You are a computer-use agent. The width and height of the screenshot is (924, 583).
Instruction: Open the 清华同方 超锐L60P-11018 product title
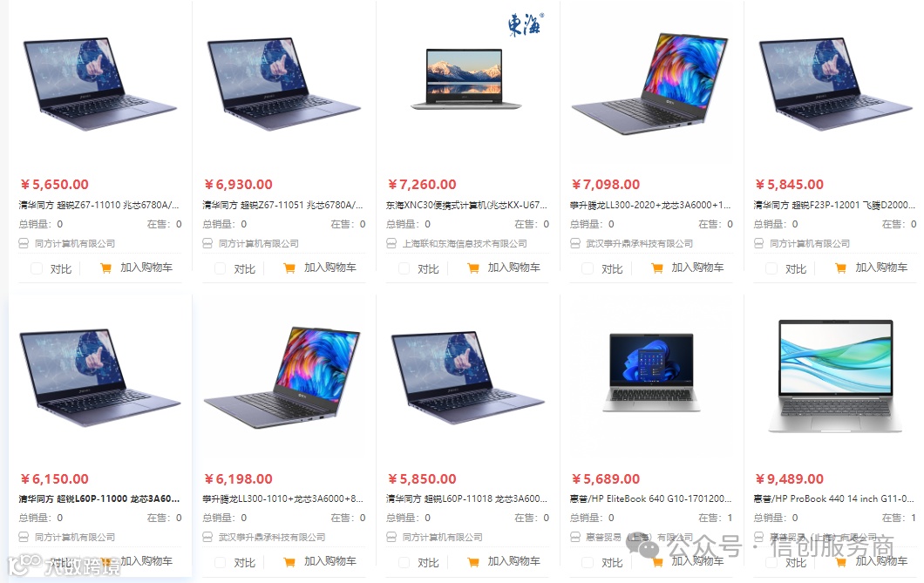pos(466,498)
